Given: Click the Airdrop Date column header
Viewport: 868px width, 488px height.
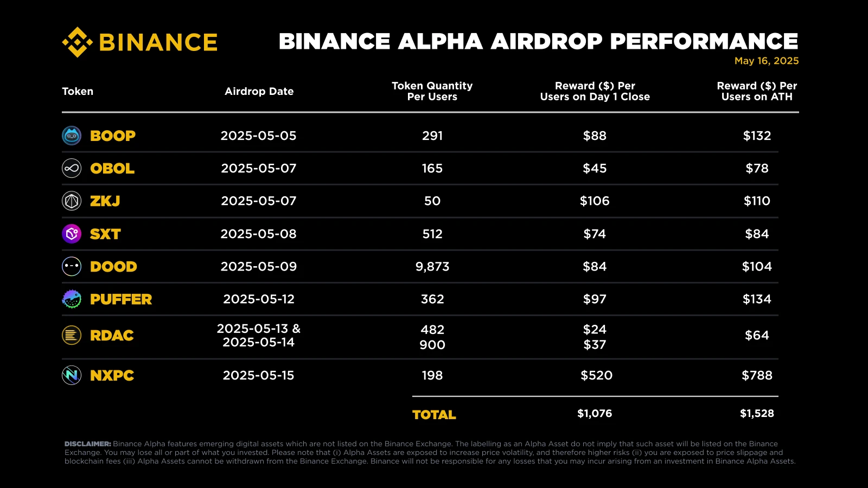Looking at the screenshot, I should point(259,91).
